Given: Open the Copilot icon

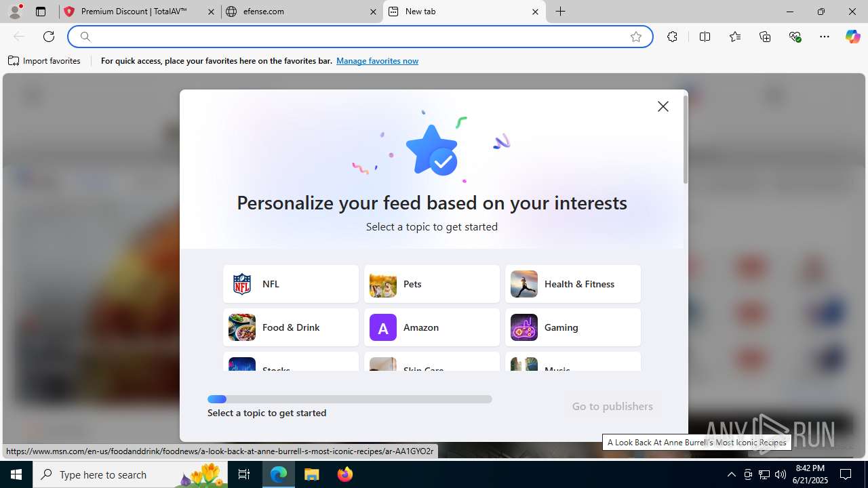Looking at the screenshot, I should click(852, 37).
